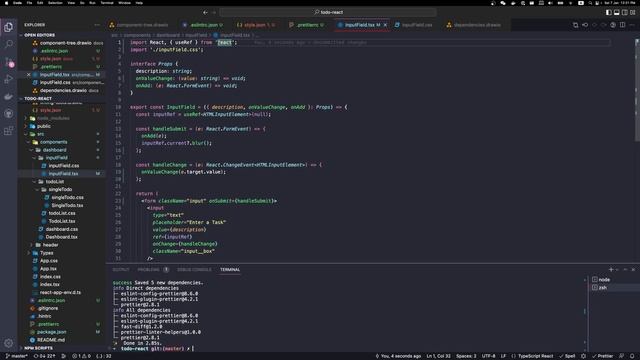
Task: Toggle the bottom panel layout icon
Action: tap(617, 12)
